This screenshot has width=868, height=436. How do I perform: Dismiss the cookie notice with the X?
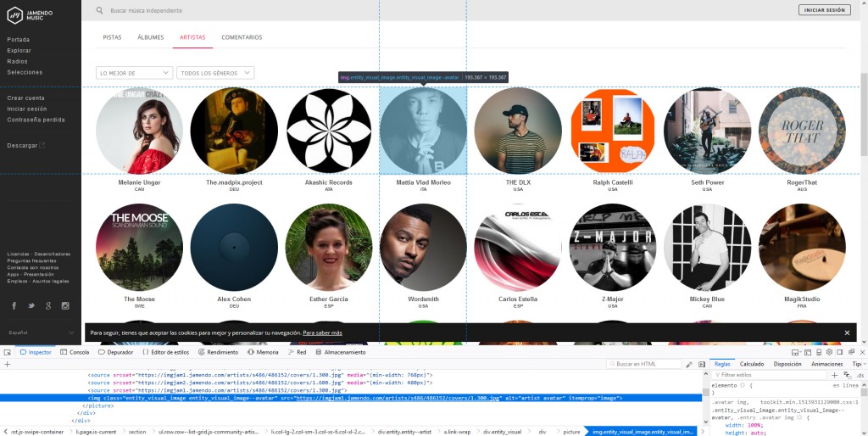pos(846,333)
